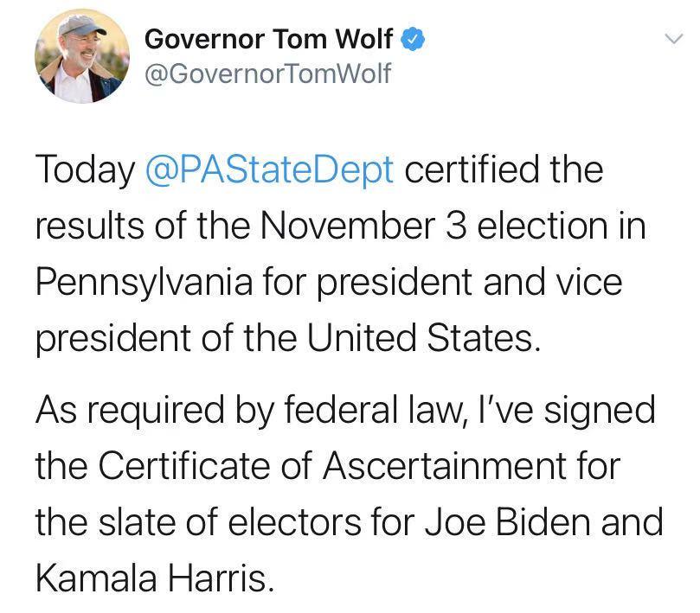Open the tweet options chevron menu
700x613 pixels.
coord(674,39)
